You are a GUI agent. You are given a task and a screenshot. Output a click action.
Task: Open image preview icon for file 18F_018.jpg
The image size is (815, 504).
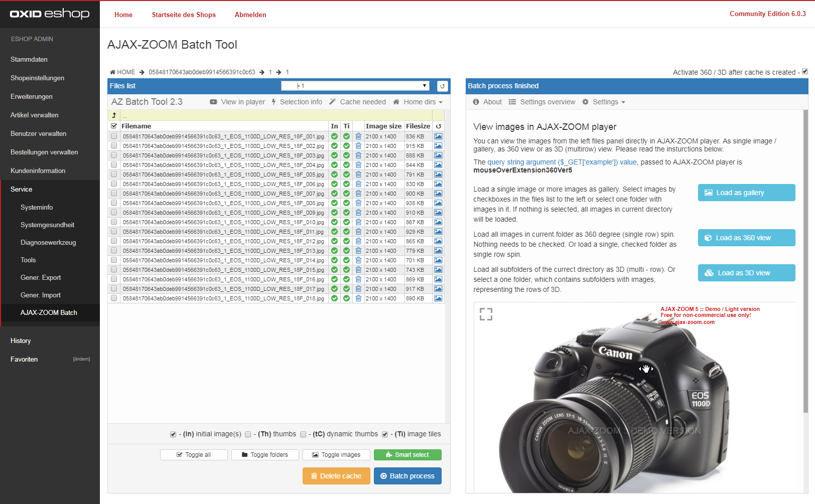[438, 298]
